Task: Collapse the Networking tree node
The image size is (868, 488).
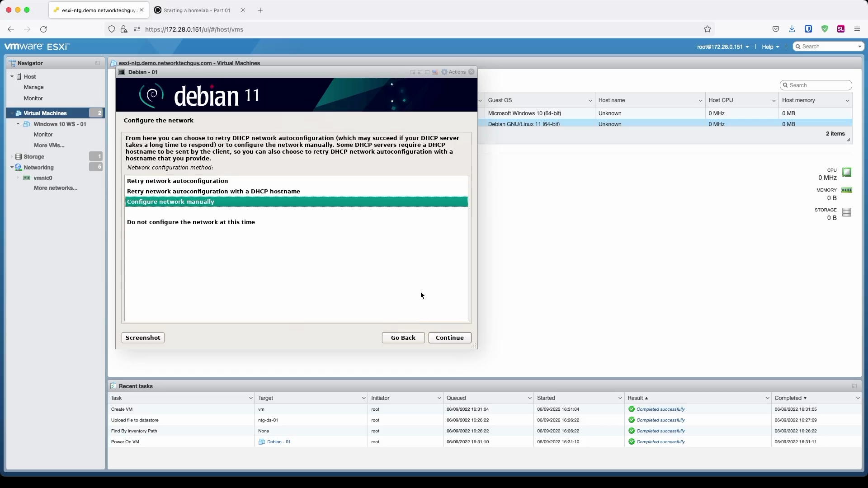Action: click(12, 167)
